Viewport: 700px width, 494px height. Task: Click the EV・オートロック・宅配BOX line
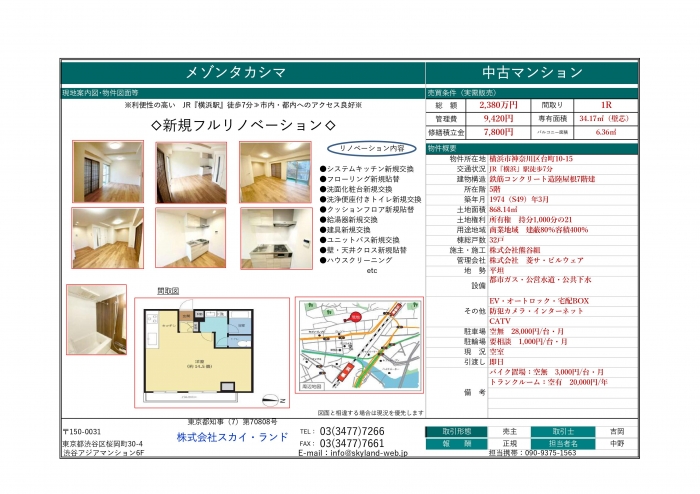539,301
